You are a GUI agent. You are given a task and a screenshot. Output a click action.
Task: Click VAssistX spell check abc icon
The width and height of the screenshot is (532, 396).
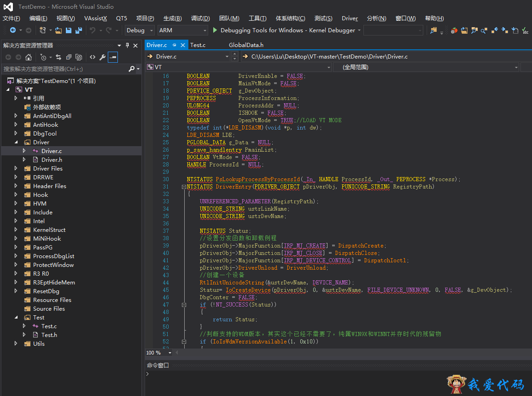click(x=525, y=30)
